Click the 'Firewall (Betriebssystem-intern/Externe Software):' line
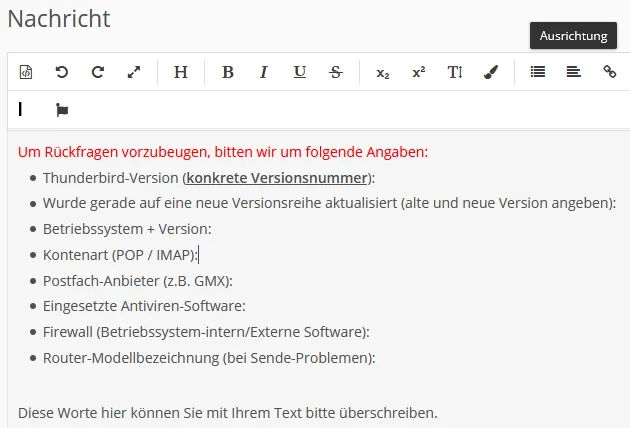The width and height of the screenshot is (630, 428). coord(206,332)
